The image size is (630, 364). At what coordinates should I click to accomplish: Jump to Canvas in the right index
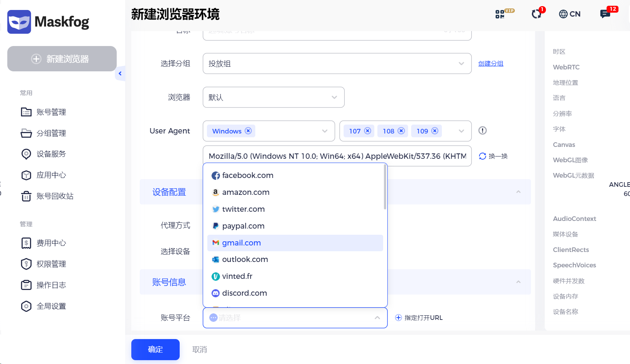pyautogui.click(x=564, y=145)
